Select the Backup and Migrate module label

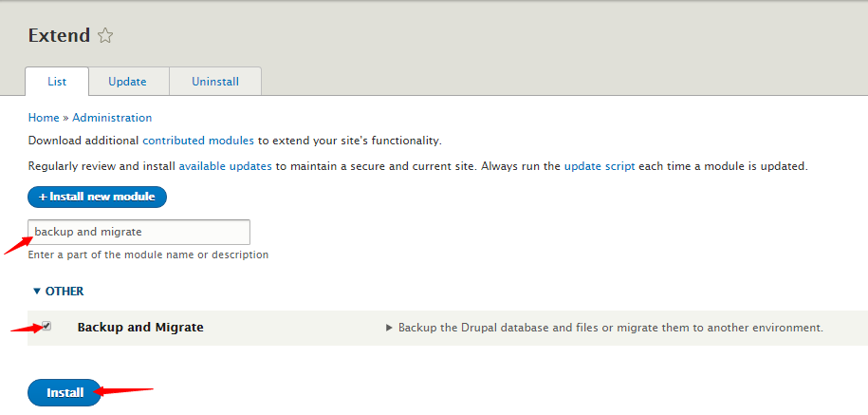tap(140, 328)
